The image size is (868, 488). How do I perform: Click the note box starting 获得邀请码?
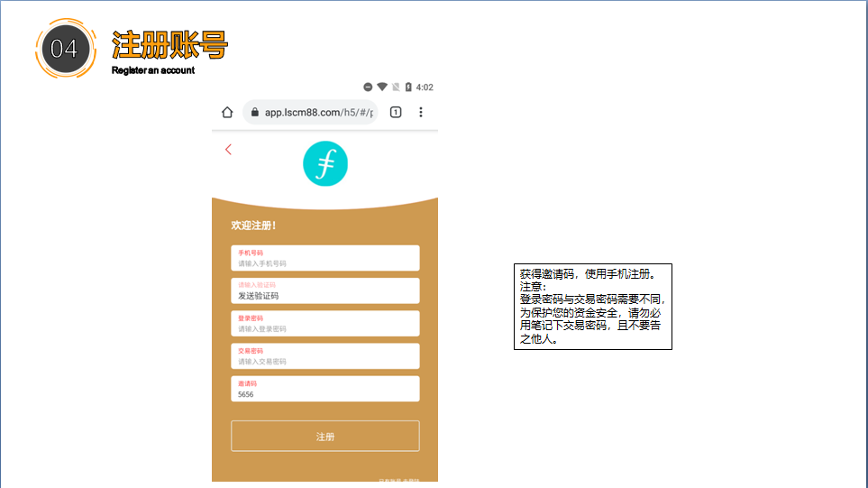(x=593, y=307)
